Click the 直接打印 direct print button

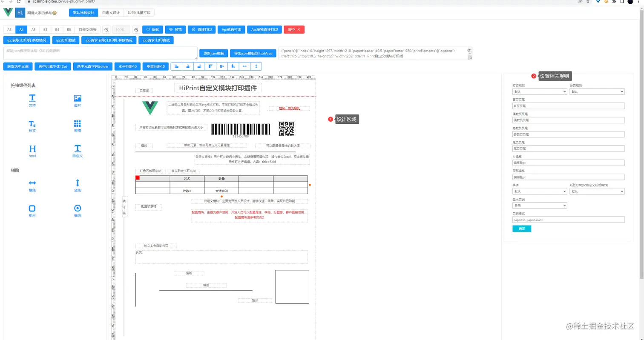[201, 30]
